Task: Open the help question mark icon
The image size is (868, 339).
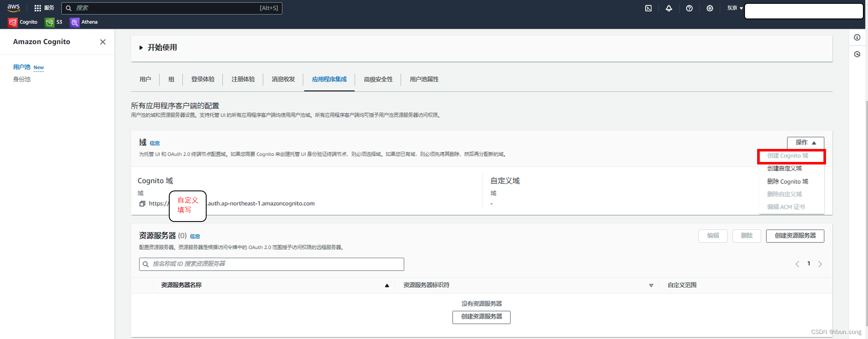Action: tap(689, 8)
